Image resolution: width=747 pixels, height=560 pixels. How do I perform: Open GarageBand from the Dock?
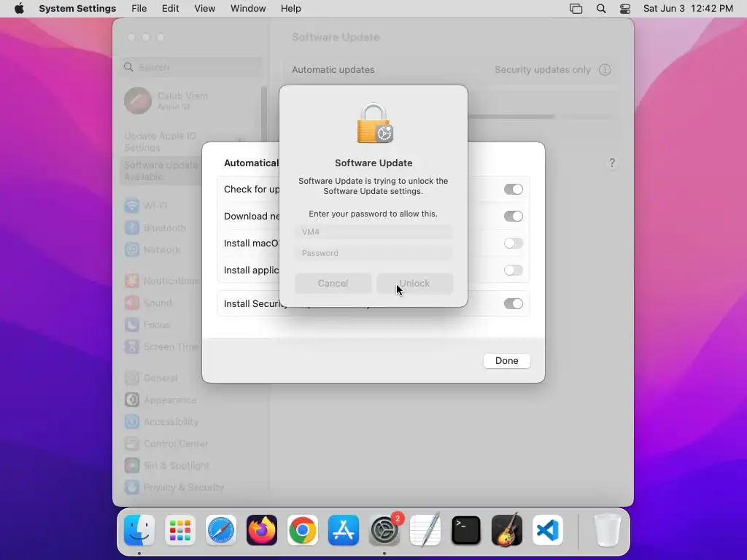[507, 530]
